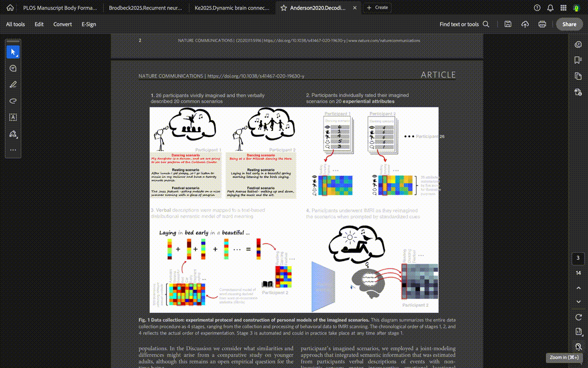
Task: Upload file to cloud storage icon
Action: [525, 24]
